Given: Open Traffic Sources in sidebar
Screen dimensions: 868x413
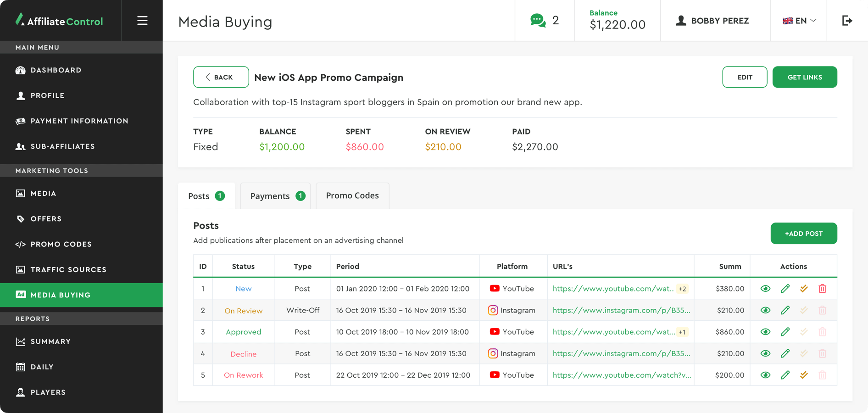Looking at the screenshot, I should (x=68, y=269).
